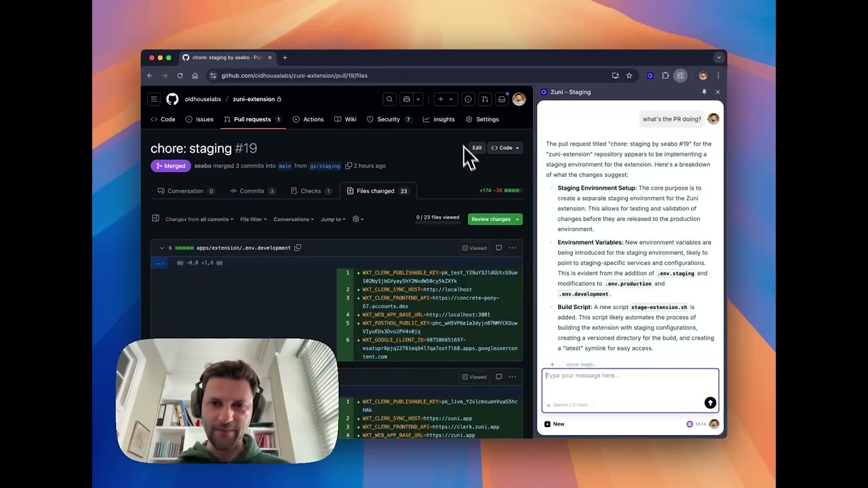The width and height of the screenshot is (868, 488).
Task: Open pull requests shortcut icon in header
Action: (484, 99)
